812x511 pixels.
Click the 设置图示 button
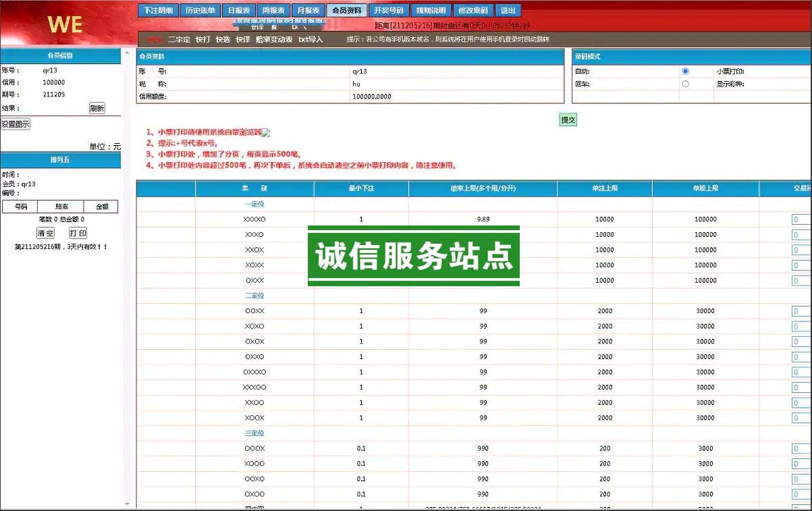pos(16,124)
